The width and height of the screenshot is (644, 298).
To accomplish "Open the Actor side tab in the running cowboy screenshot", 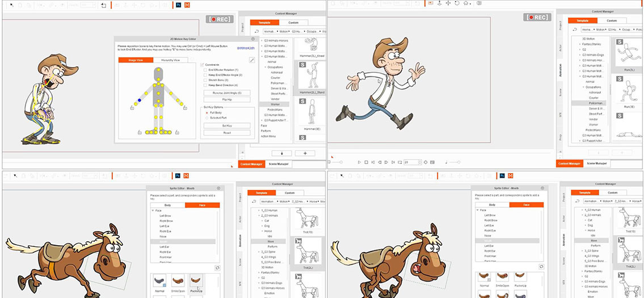I will 561,47.
